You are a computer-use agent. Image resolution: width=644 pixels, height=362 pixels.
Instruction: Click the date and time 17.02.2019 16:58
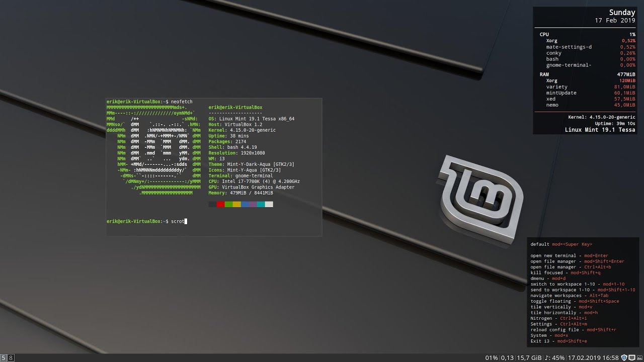(593, 358)
